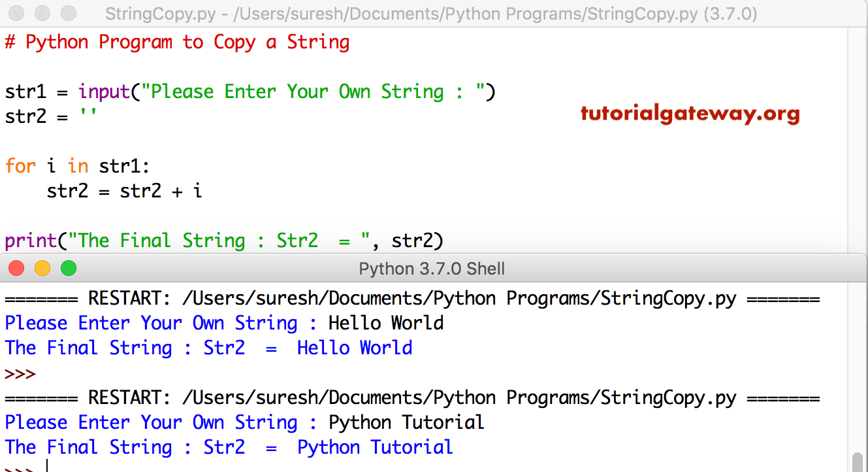
Task: Click the first traffic light on editor window
Action: click(x=16, y=12)
